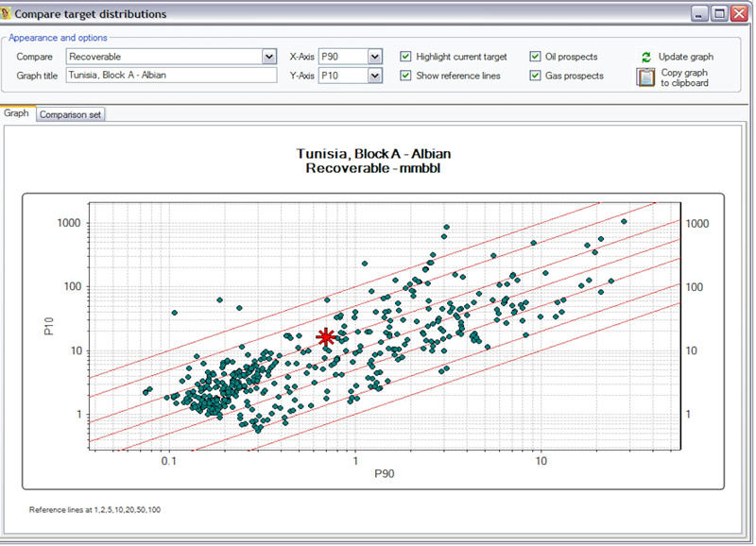Screen dimensions: 756x546
Task: Switch to the Comparison set tab
Action: click(72, 114)
